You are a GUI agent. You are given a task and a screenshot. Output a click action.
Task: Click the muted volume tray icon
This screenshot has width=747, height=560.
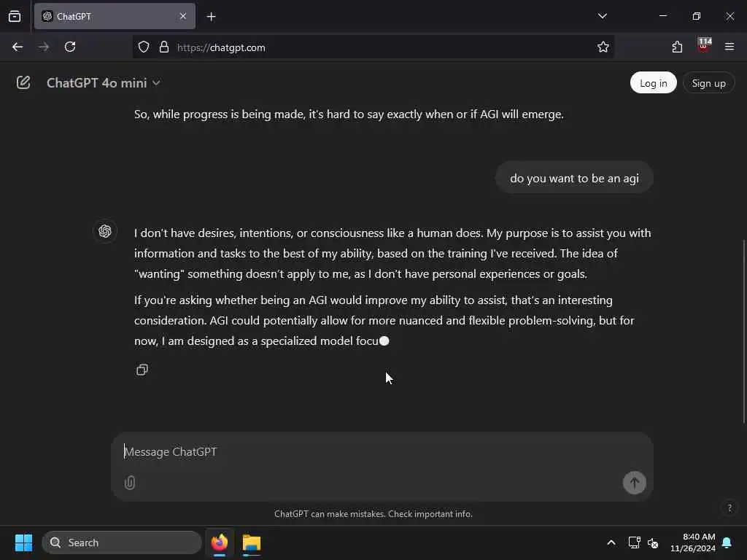[653, 542]
